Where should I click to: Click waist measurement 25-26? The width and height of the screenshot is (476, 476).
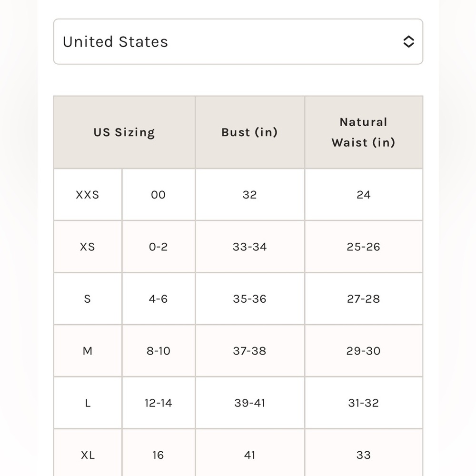point(364,247)
